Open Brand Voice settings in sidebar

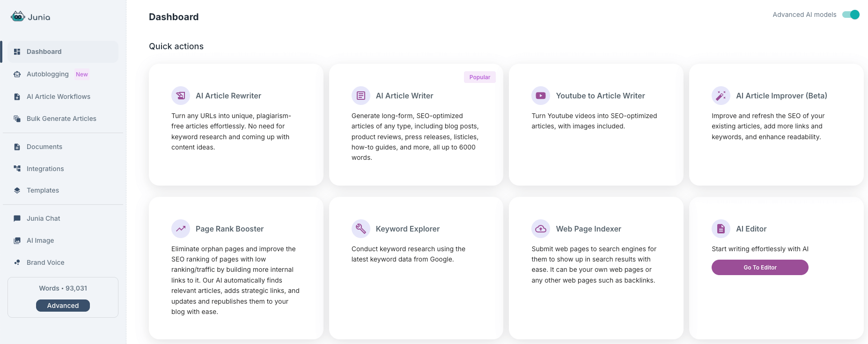pos(45,262)
